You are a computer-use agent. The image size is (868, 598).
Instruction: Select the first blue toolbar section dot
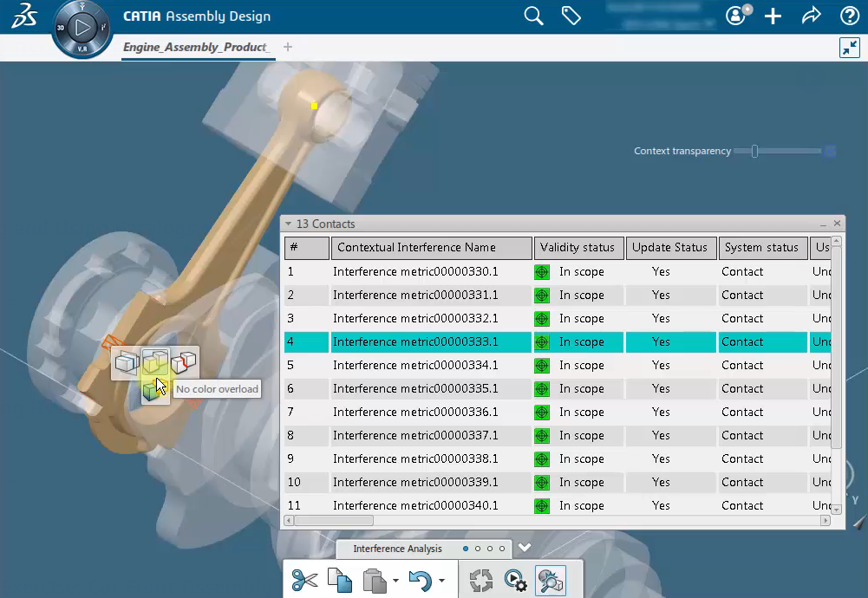click(x=466, y=549)
